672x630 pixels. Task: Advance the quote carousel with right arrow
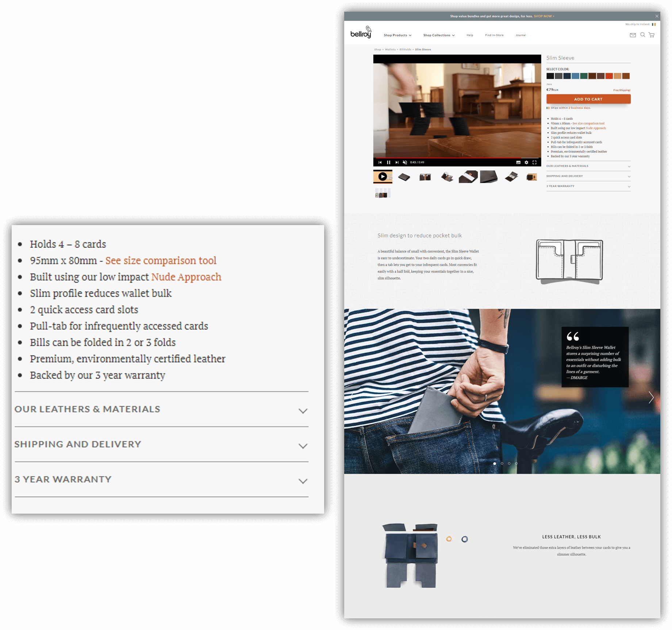click(x=651, y=397)
